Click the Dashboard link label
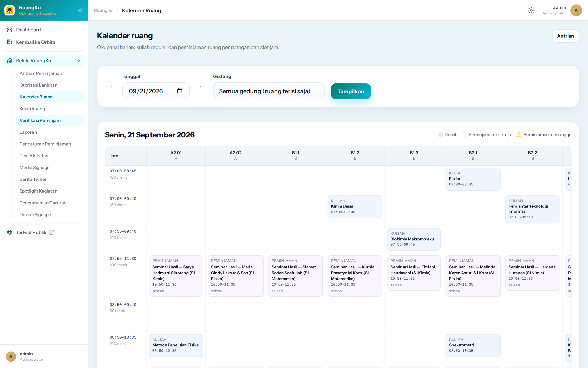588x368 pixels. 28,30
